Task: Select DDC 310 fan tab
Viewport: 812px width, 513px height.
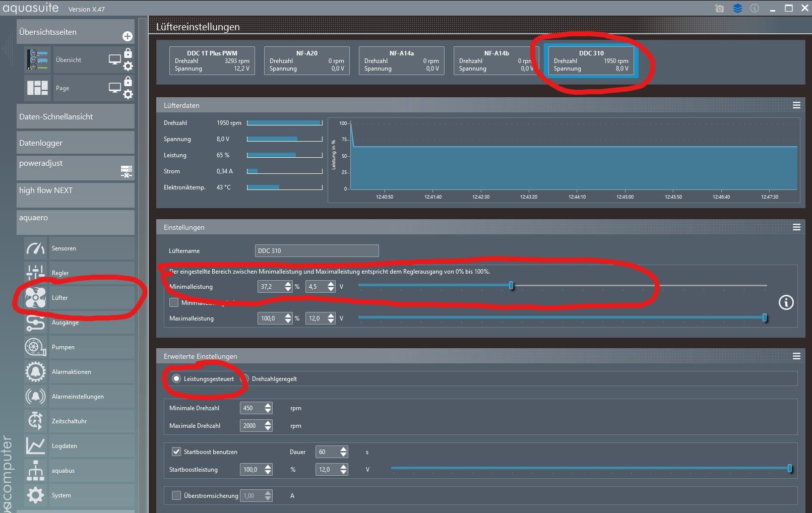Action: 591,60
